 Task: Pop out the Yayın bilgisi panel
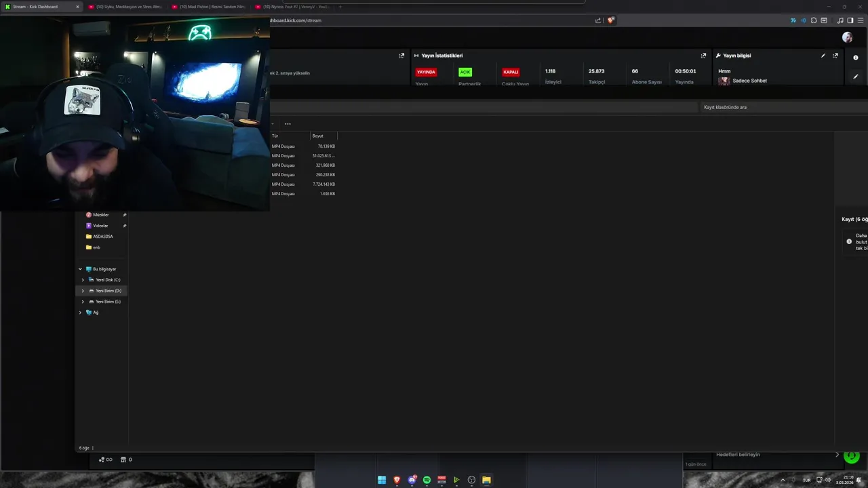click(835, 56)
